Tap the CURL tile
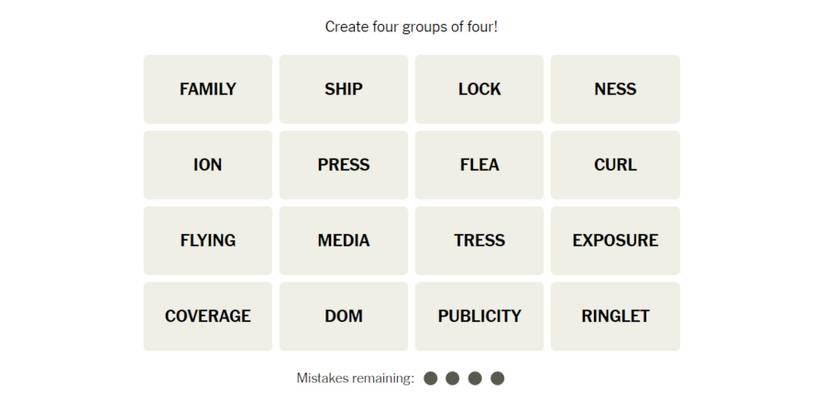Image resolution: width=825 pixels, height=413 pixels. pos(615,165)
